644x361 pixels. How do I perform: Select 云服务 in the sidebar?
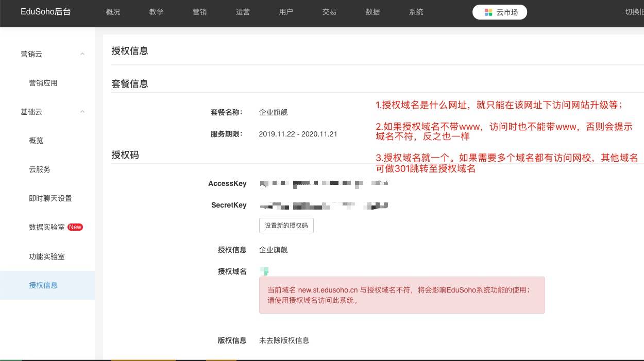40,169
